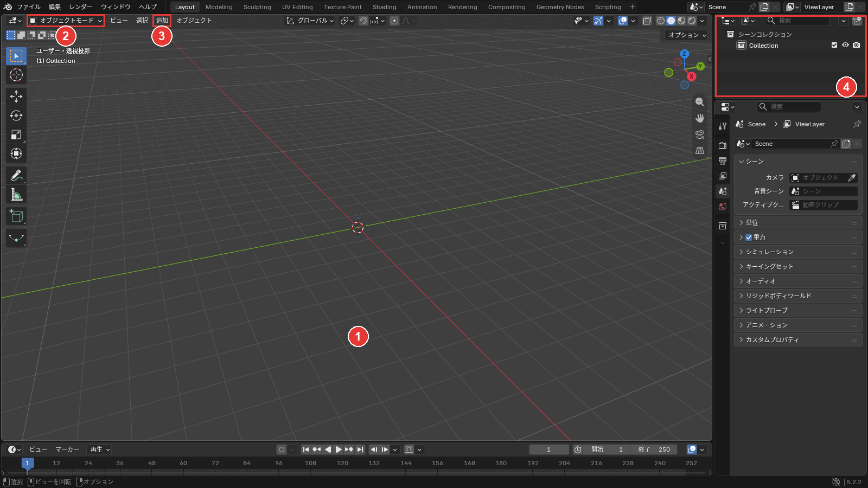Select the Rotate tool
The image size is (868, 488).
click(16, 115)
